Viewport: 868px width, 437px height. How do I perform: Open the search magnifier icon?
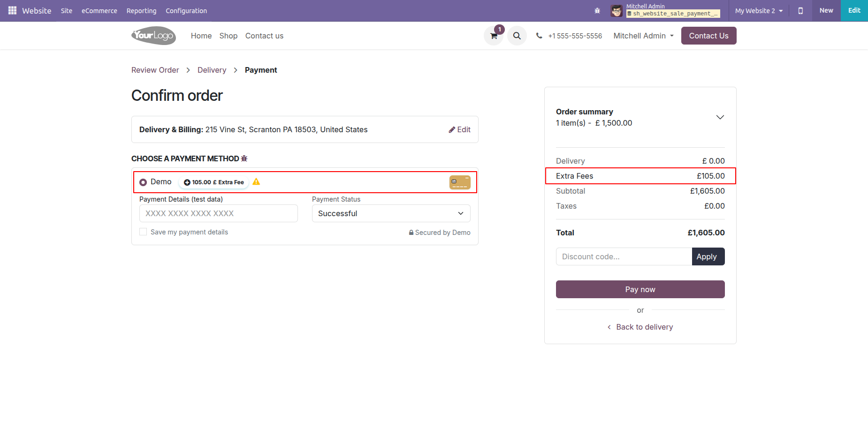[517, 36]
